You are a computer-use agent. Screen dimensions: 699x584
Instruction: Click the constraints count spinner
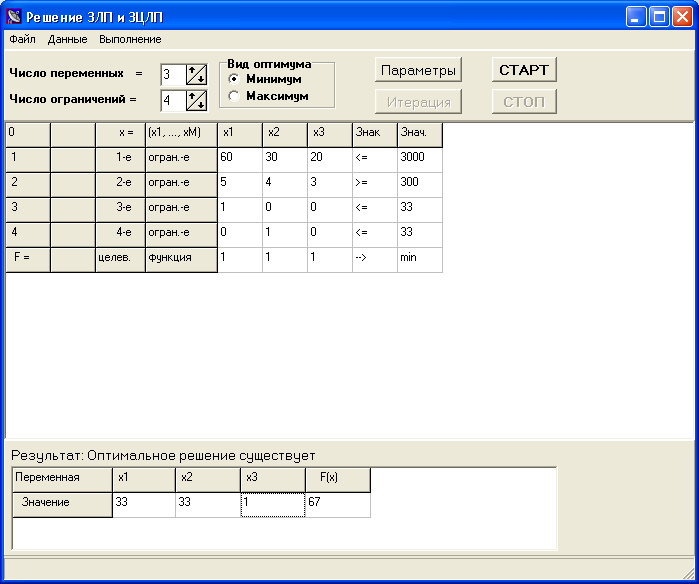(196, 100)
